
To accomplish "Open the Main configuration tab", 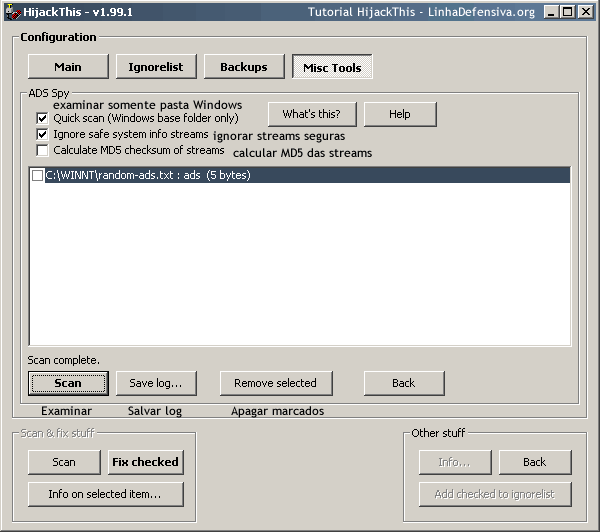I will [68, 67].
